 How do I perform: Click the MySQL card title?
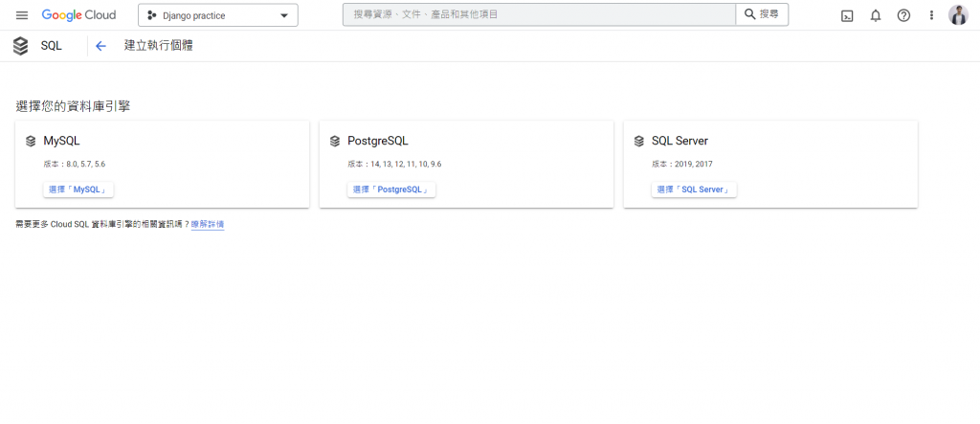click(x=62, y=142)
